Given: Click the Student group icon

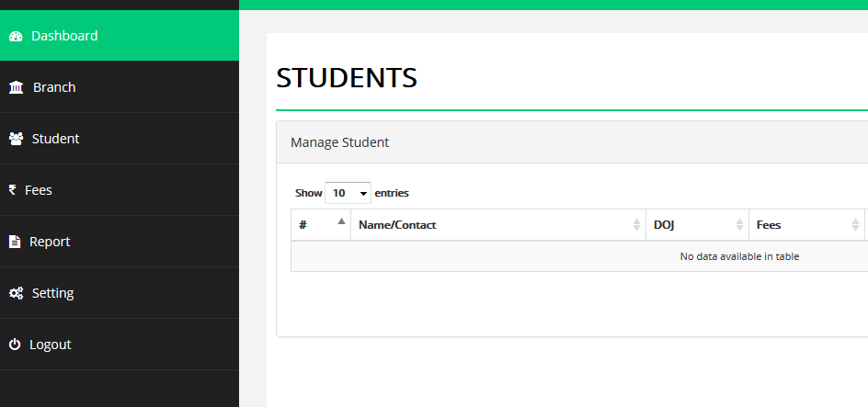Looking at the screenshot, I should 16,139.
